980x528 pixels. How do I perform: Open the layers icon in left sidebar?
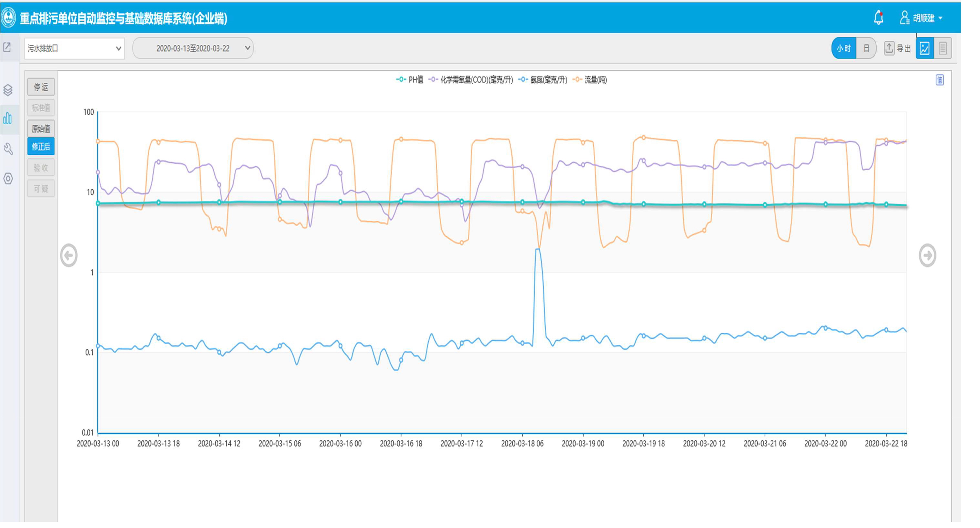click(x=8, y=90)
